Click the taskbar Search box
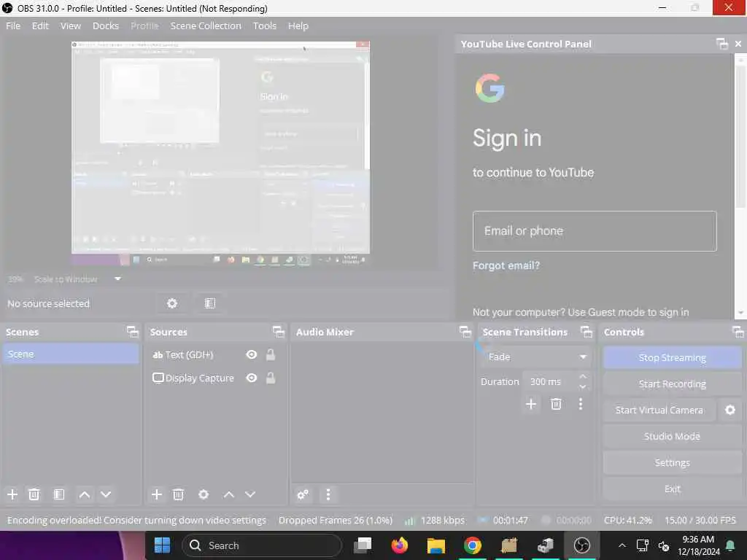 click(x=261, y=545)
